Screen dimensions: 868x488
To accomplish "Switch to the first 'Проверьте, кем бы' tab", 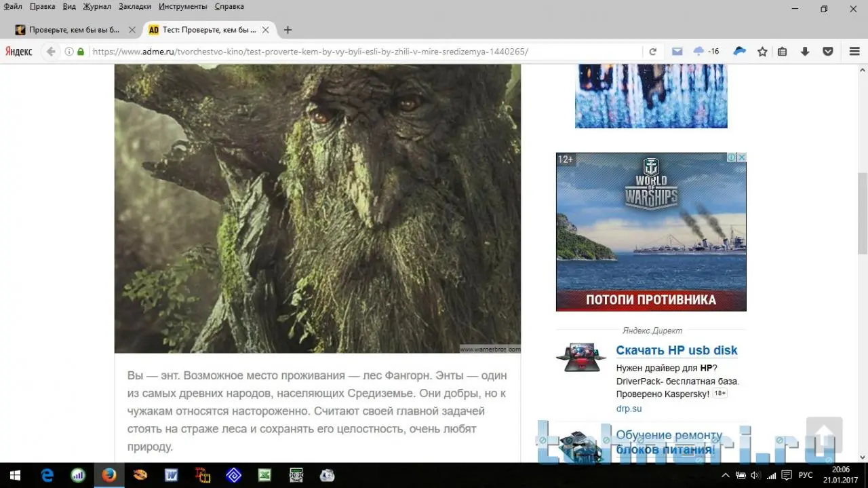I will click(x=75, y=30).
